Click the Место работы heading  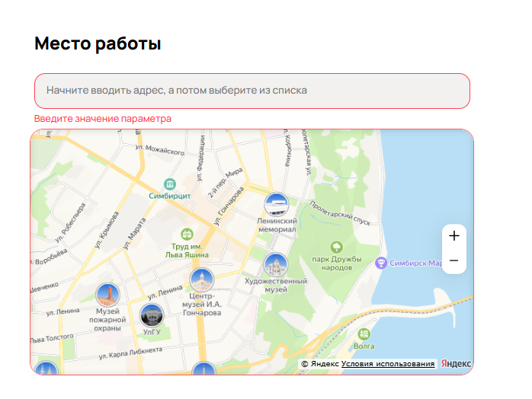(x=98, y=43)
